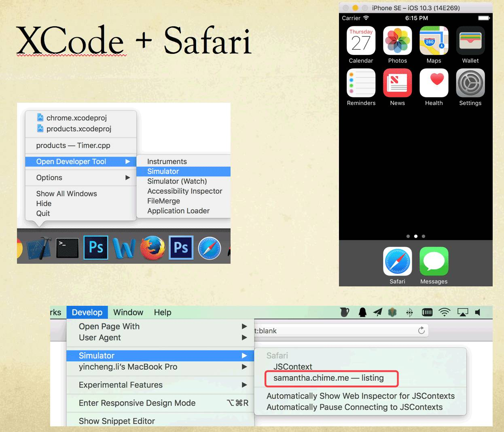Screen dimensions: 504x432
Task: Select the middle home screen page dot
Action: [416, 236]
